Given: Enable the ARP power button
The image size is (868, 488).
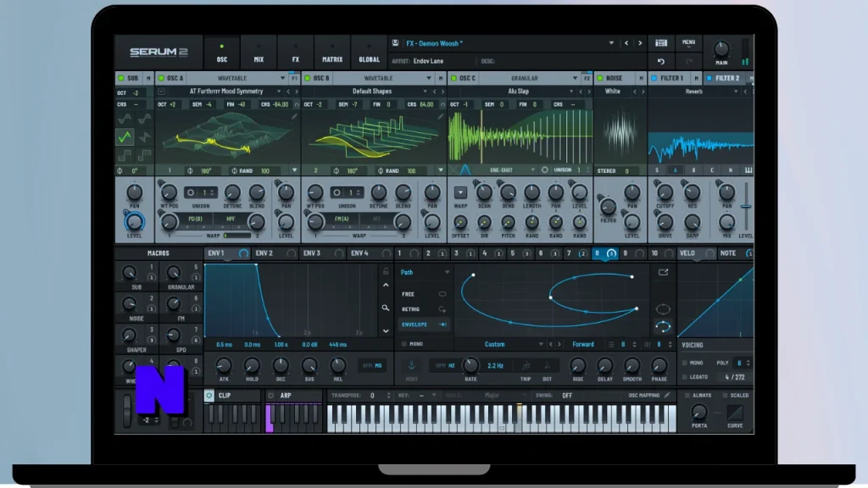Looking at the screenshot, I should [270, 395].
